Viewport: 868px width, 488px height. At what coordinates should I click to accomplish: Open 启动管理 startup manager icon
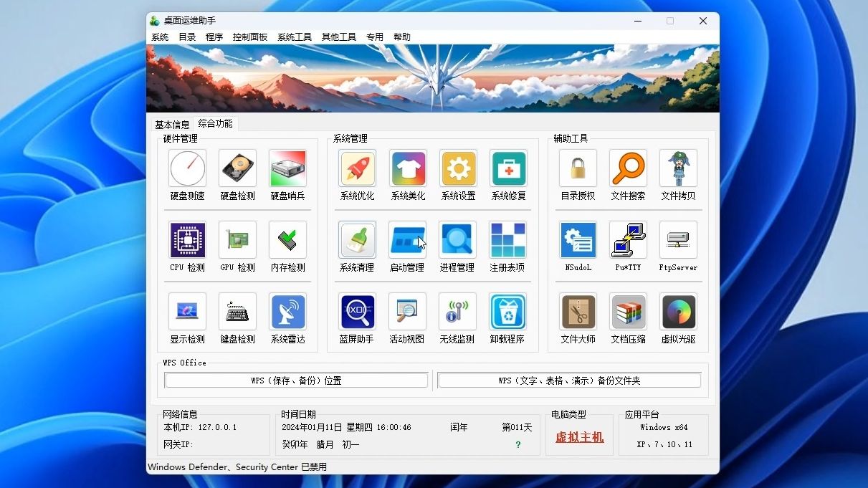tap(408, 240)
